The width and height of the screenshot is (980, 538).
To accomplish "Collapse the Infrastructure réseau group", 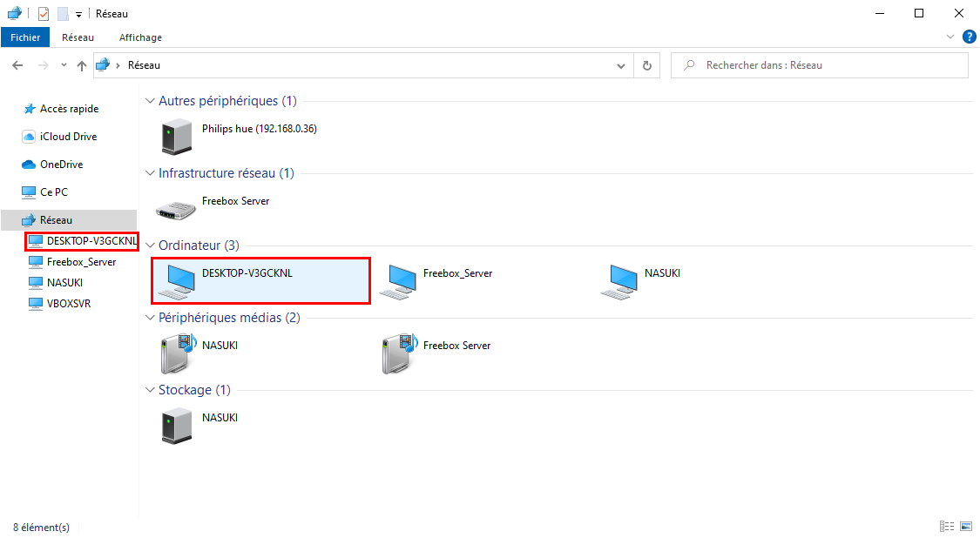I will click(150, 173).
